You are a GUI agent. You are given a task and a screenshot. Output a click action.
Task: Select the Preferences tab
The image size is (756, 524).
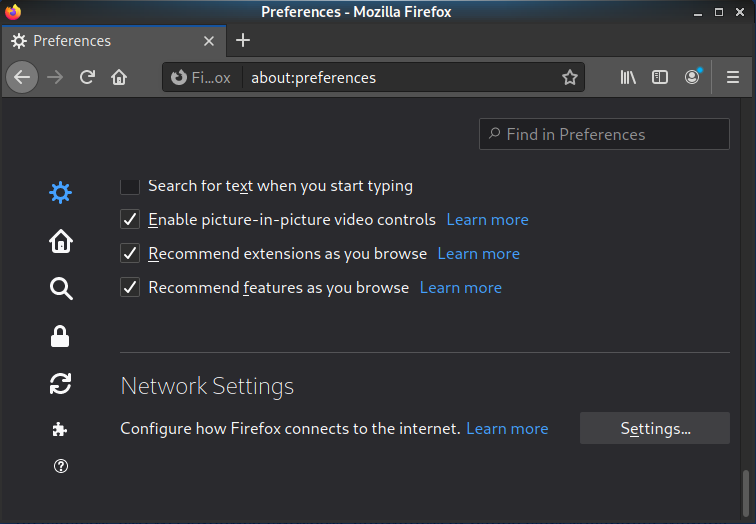[100, 41]
